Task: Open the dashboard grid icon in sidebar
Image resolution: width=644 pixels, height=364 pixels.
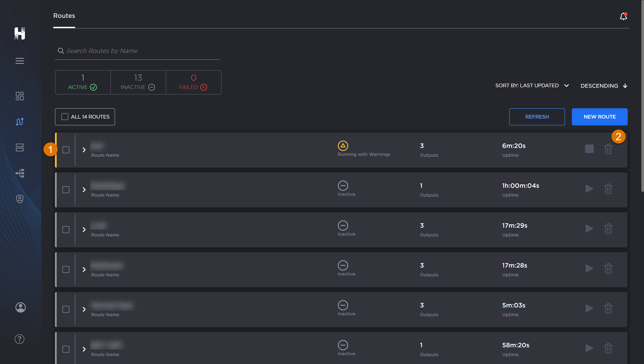Action: 20,96
